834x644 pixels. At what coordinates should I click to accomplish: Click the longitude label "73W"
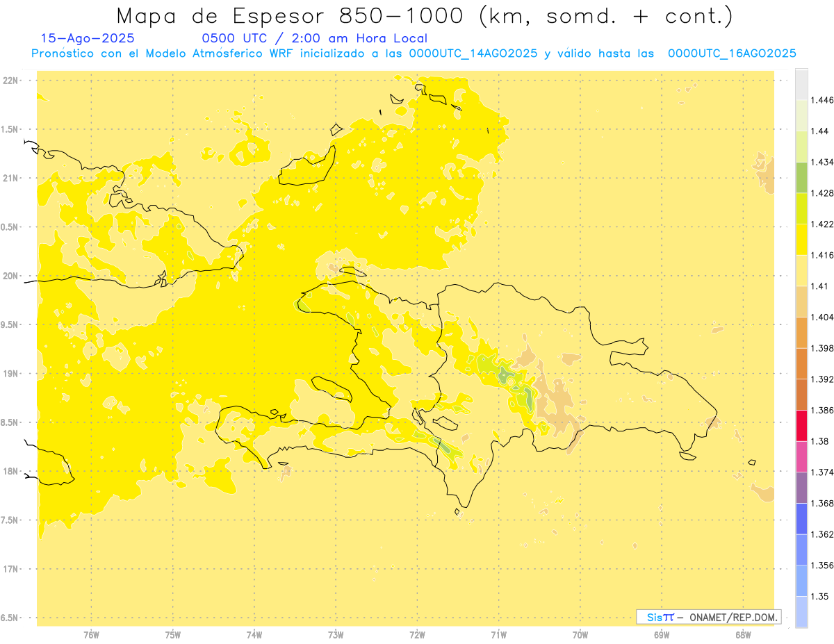click(336, 635)
